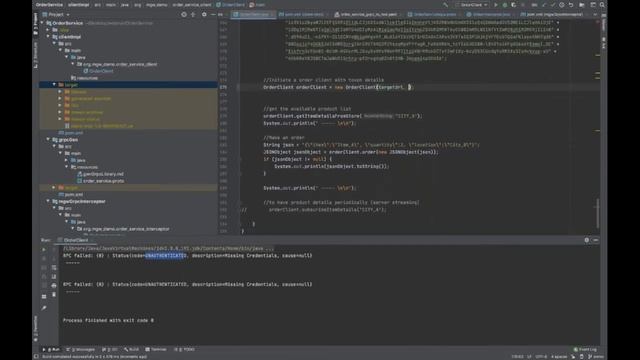Expand the target folder under grpcGen
The image size is (640, 360).
(54, 187)
